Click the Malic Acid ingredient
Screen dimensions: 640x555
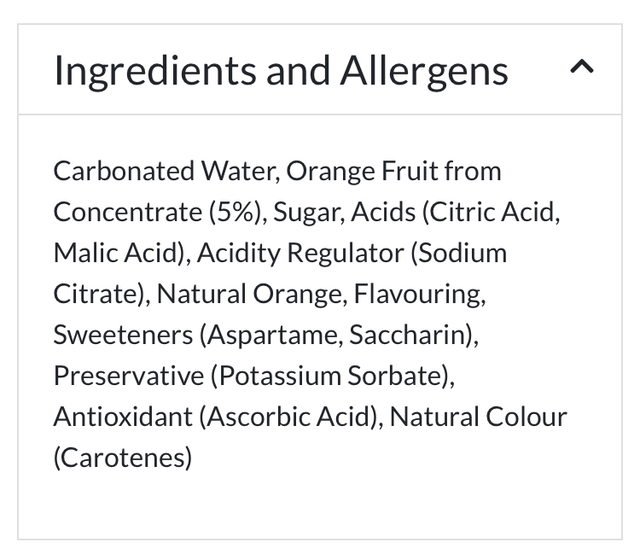[116, 253]
